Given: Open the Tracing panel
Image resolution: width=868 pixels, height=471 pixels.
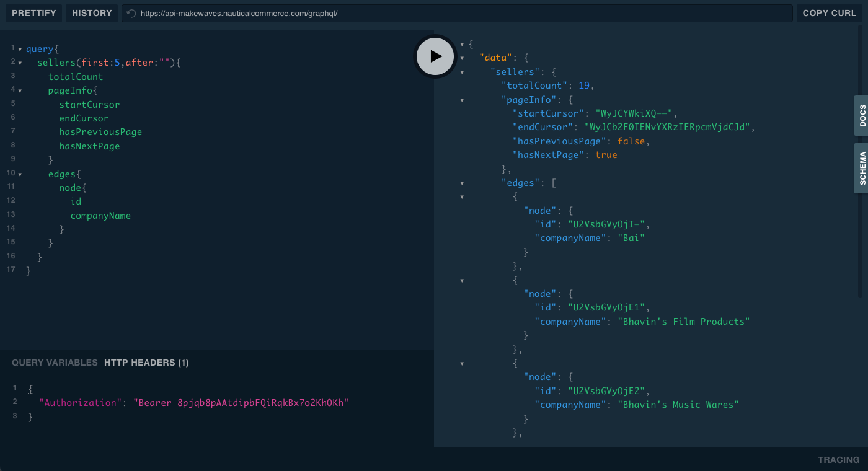Looking at the screenshot, I should pos(838,460).
